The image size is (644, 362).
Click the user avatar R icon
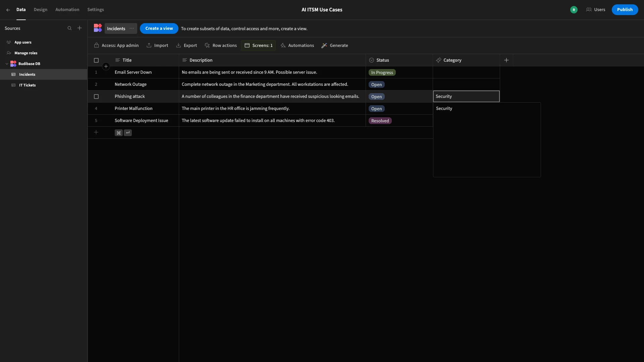tap(574, 10)
